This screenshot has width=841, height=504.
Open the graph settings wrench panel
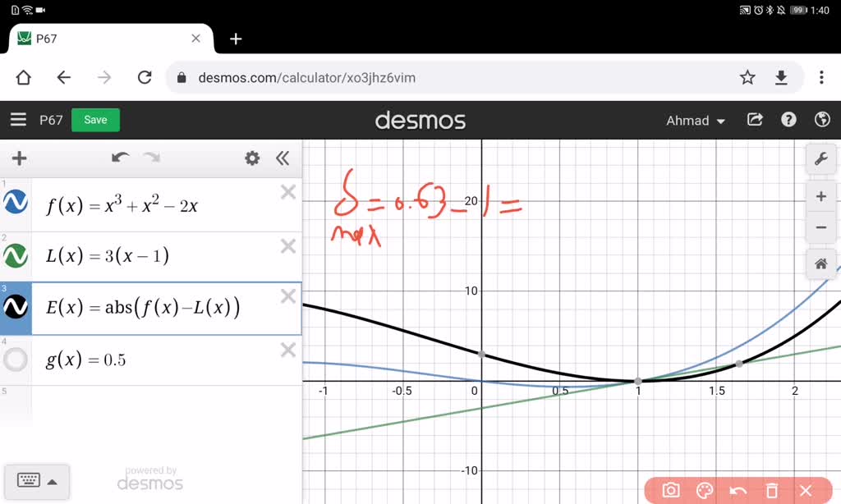821,158
